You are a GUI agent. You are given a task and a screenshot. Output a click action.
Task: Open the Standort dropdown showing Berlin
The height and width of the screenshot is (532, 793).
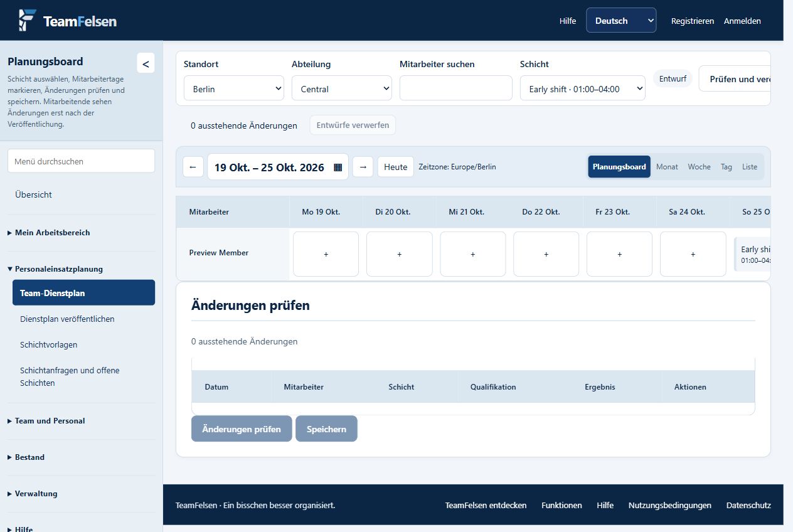coord(234,88)
